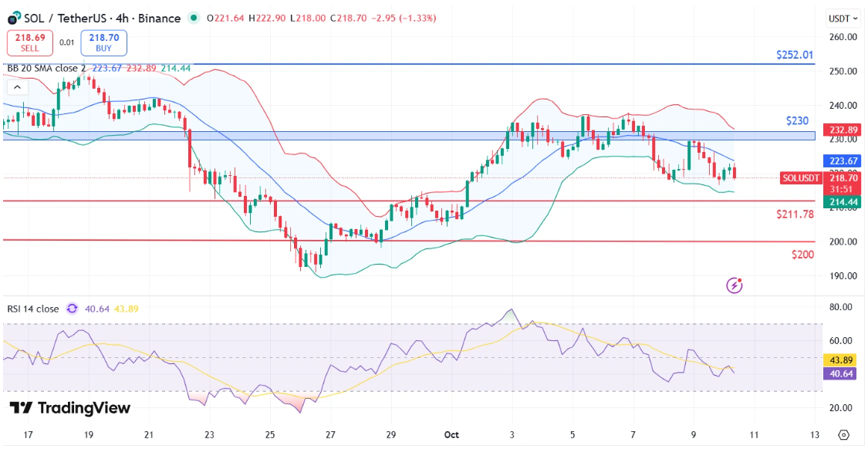Click the RSI purple refresh icon

click(x=72, y=309)
